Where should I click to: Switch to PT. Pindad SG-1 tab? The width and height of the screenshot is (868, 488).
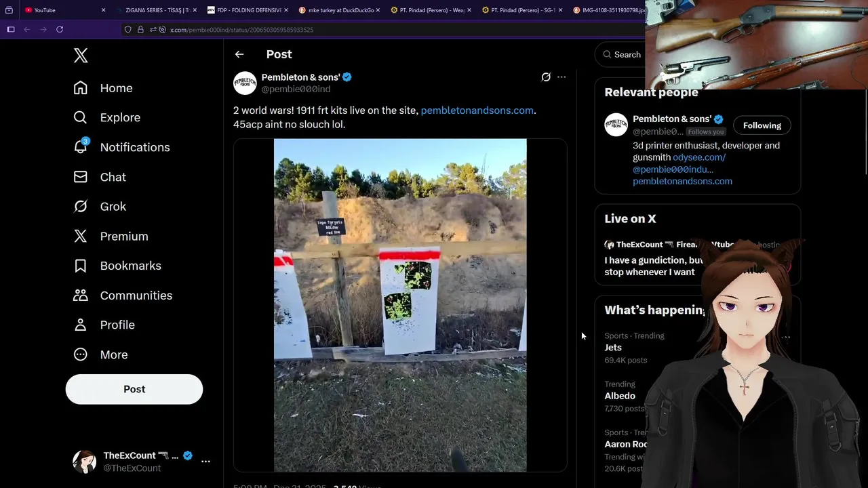[x=519, y=10]
